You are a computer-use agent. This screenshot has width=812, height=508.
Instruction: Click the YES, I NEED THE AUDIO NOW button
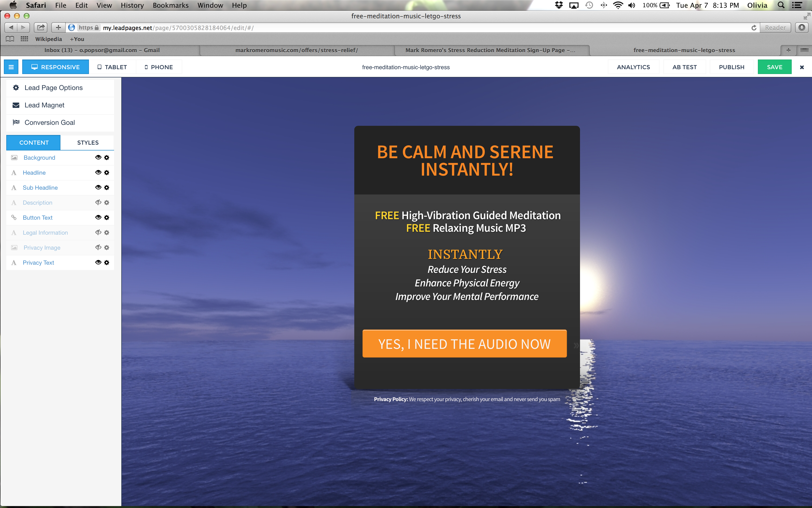tap(464, 344)
